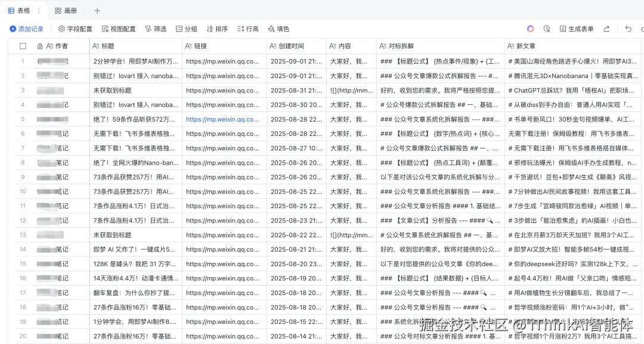Select content cell '![](http://mm...' in row 3

coord(352,90)
